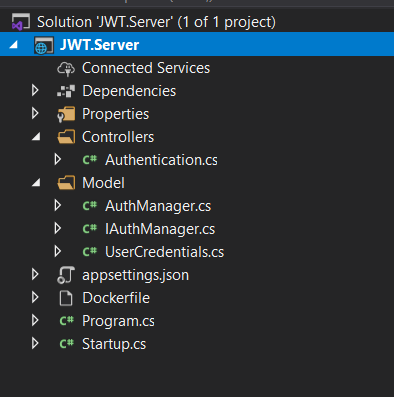394x397 pixels.
Task: Expand the Dependencies node arrow
Action: point(35,91)
